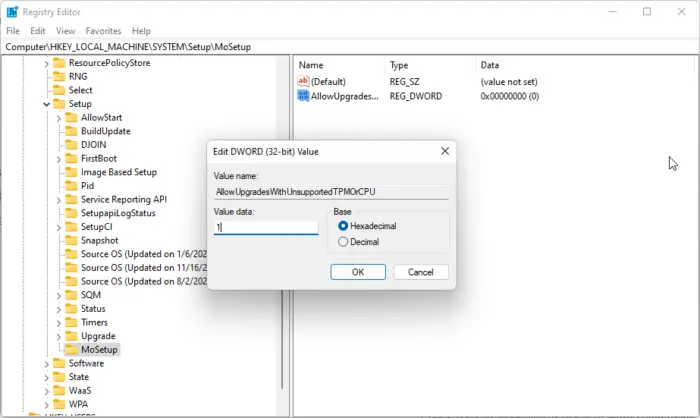Expand the ResourcePolicyStore key
Screen dimensions: 700x418
[x=46, y=63]
